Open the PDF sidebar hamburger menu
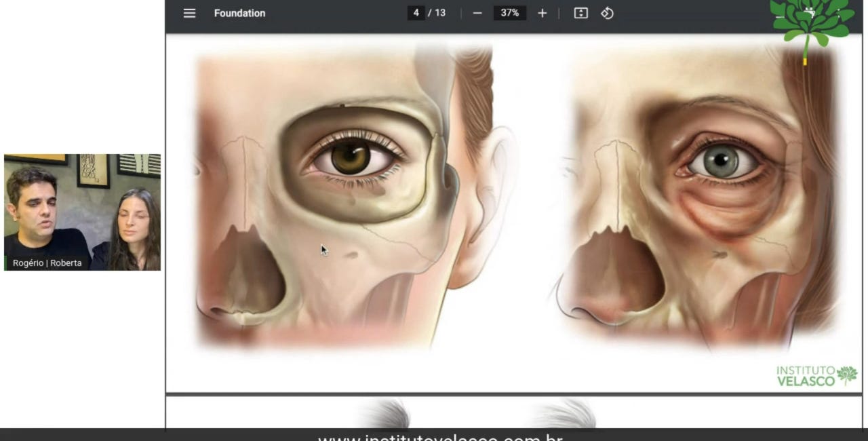Image resolution: width=868 pixels, height=441 pixels. coord(189,13)
